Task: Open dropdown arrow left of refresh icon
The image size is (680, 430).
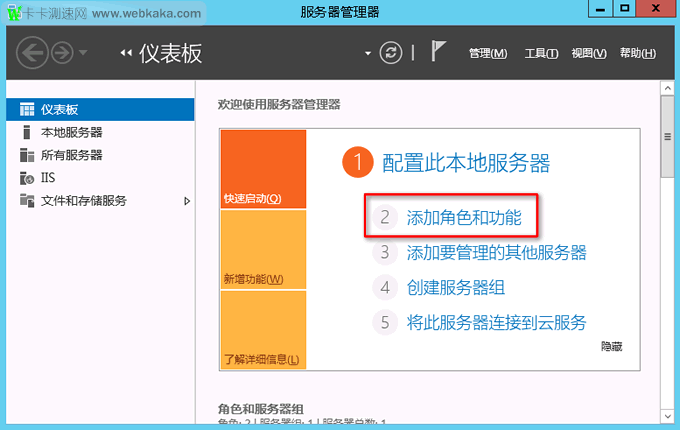Action: [x=368, y=53]
